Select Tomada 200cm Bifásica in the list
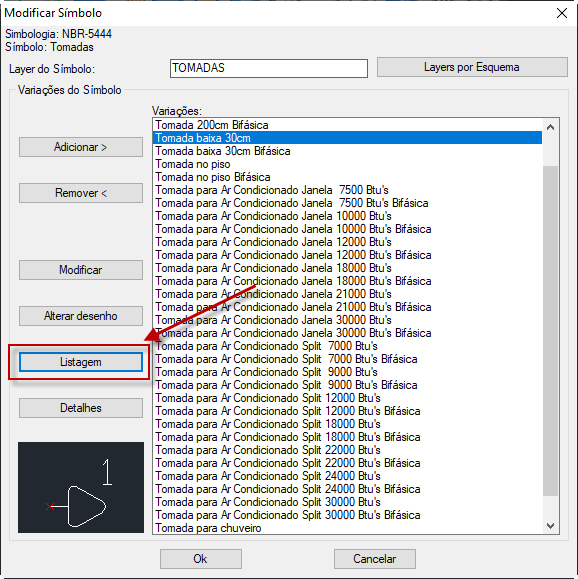 coord(347,125)
